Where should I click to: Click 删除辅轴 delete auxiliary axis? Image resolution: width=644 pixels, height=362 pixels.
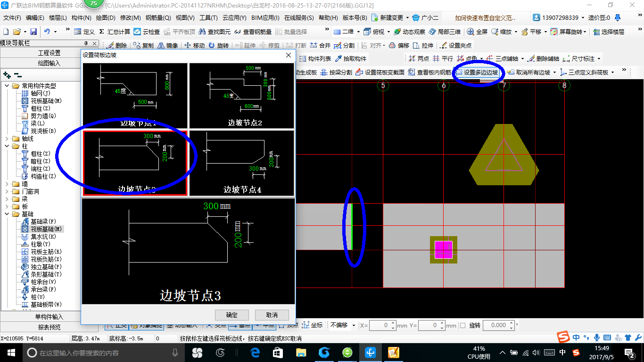coord(544,58)
